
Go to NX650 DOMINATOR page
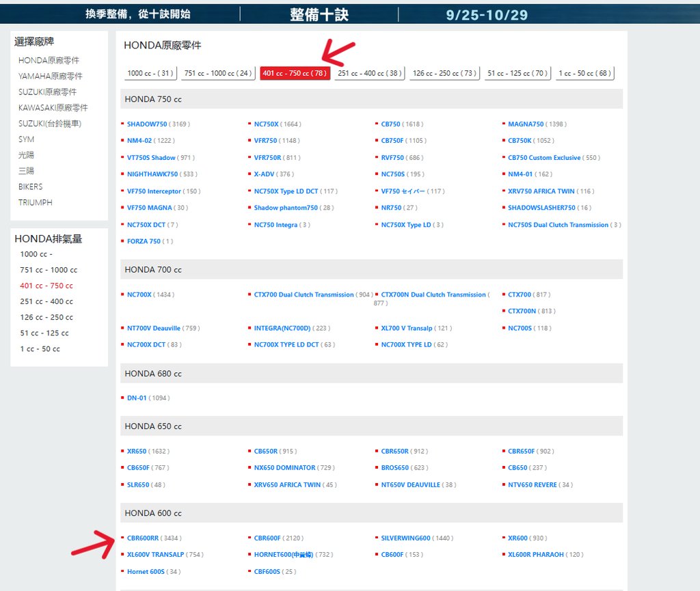[285, 468]
